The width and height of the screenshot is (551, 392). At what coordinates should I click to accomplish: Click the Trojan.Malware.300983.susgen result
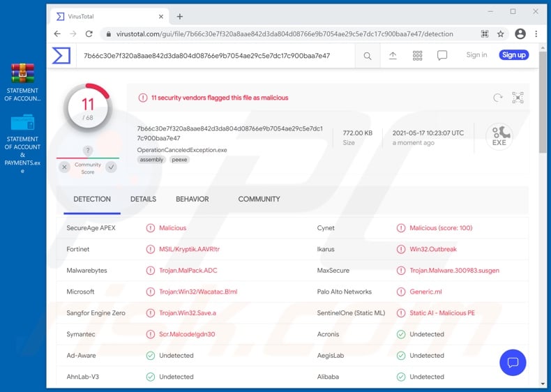[454, 271]
